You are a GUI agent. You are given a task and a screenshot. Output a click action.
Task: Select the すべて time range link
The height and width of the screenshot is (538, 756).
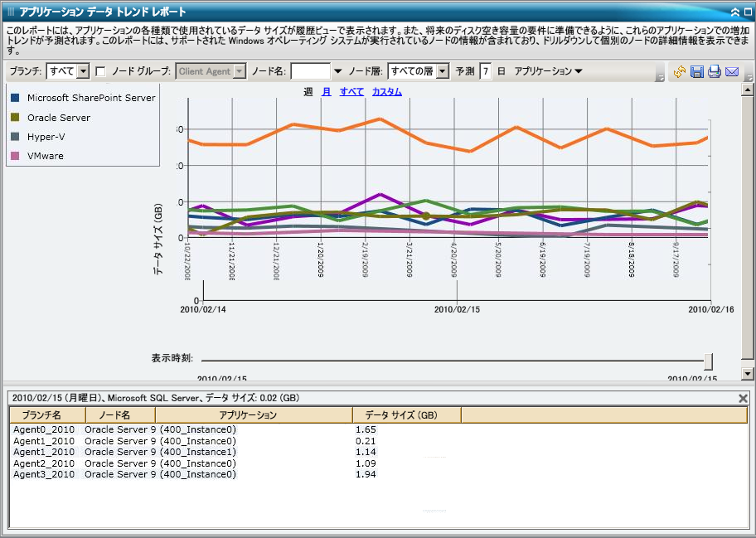tap(351, 92)
